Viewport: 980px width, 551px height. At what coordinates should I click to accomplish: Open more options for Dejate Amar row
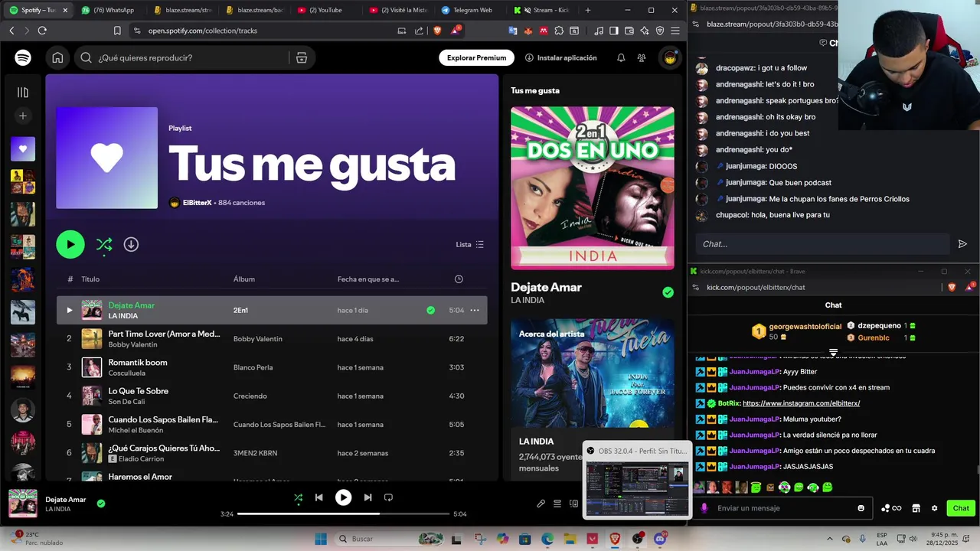click(x=475, y=310)
